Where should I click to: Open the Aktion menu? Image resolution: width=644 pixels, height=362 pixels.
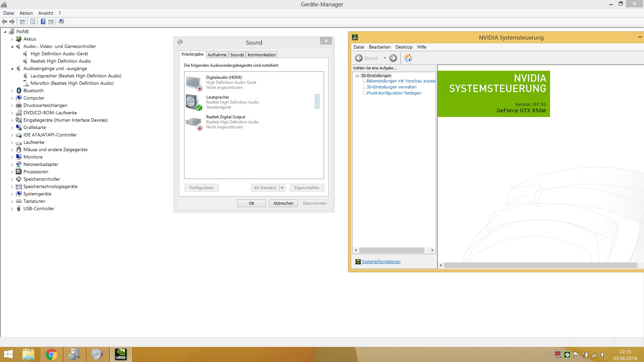click(x=26, y=13)
